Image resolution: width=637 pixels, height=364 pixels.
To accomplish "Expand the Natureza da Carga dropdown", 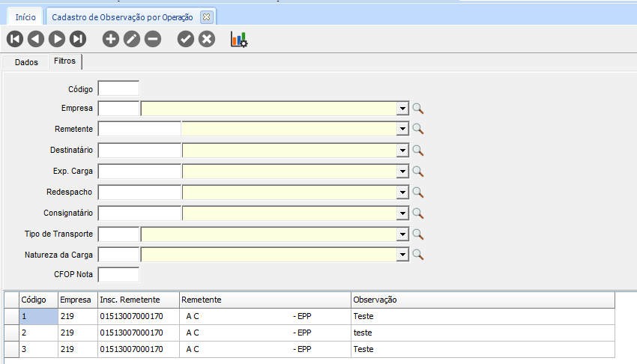I will point(402,255).
